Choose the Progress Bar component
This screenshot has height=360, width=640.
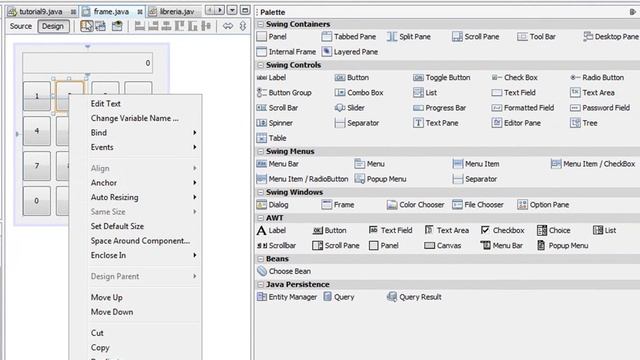click(440, 108)
